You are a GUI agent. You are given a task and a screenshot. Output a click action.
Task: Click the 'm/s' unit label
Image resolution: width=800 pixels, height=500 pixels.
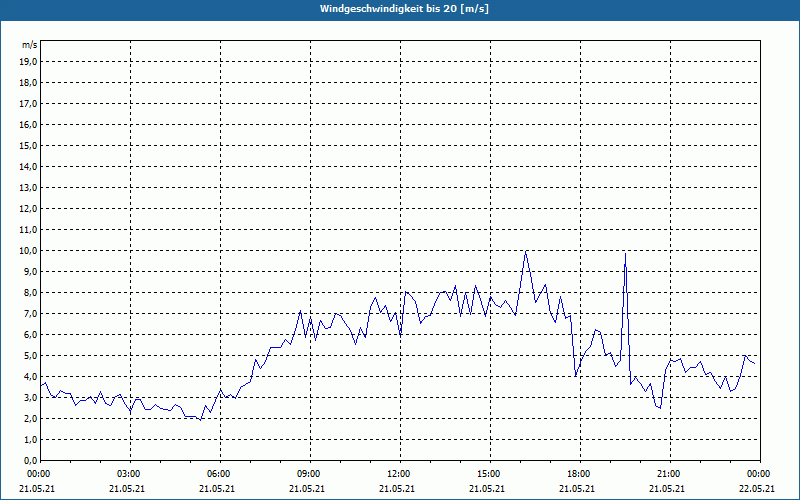(x=30, y=45)
